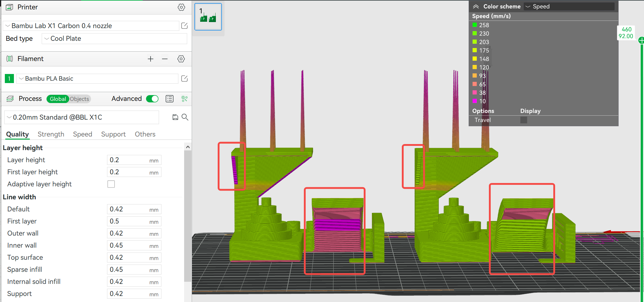Click the 38 speed legend entry
This screenshot has height=302, width=644.
pos(479,93)
